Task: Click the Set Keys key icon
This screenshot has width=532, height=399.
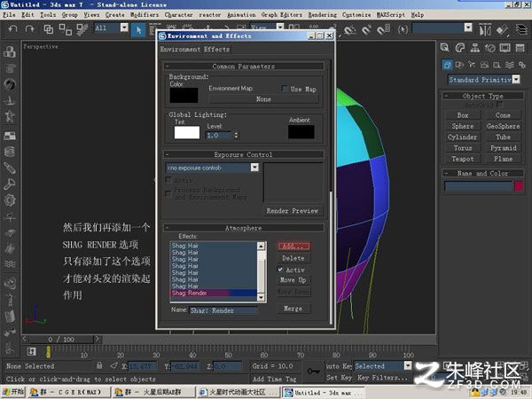Action: [x=314, y=372]
